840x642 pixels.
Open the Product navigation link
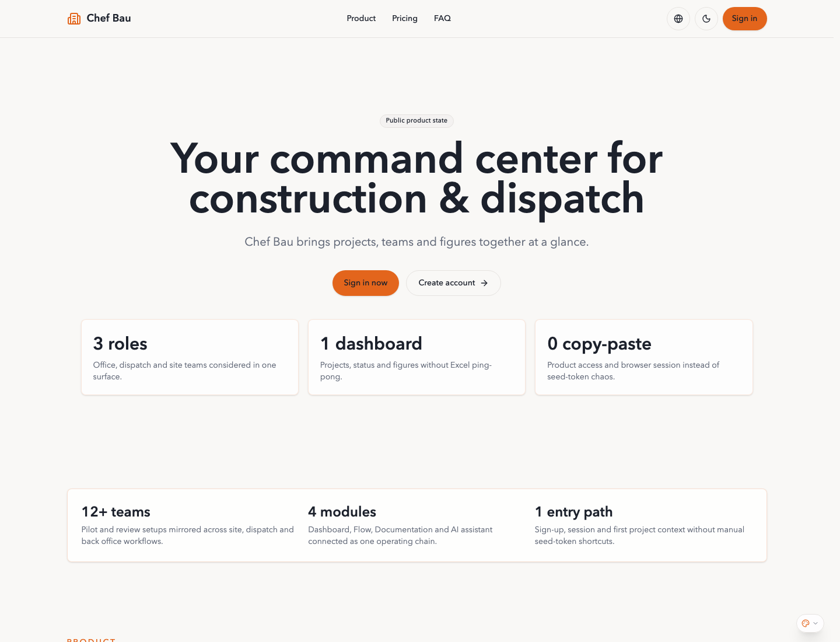tap(361, 19)
